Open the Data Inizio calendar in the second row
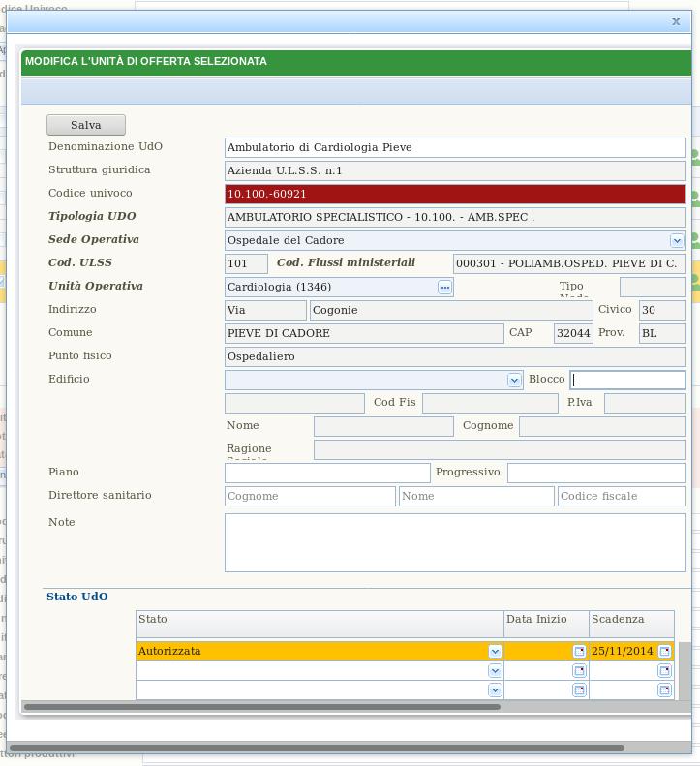Image resolution: width=700 pixels, height=766 pixels. pyautogui.click(x=579, y=671)
